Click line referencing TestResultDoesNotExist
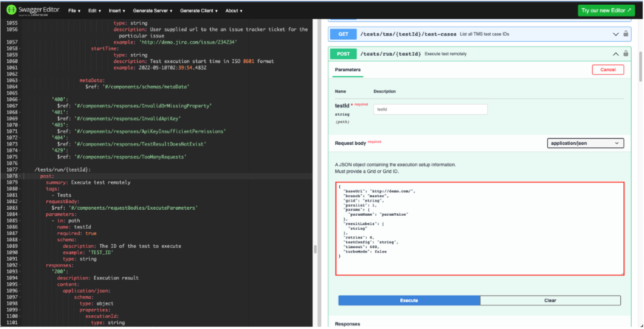Image resolution: width=644 pixels, height=329 pixels. point(132,144)
